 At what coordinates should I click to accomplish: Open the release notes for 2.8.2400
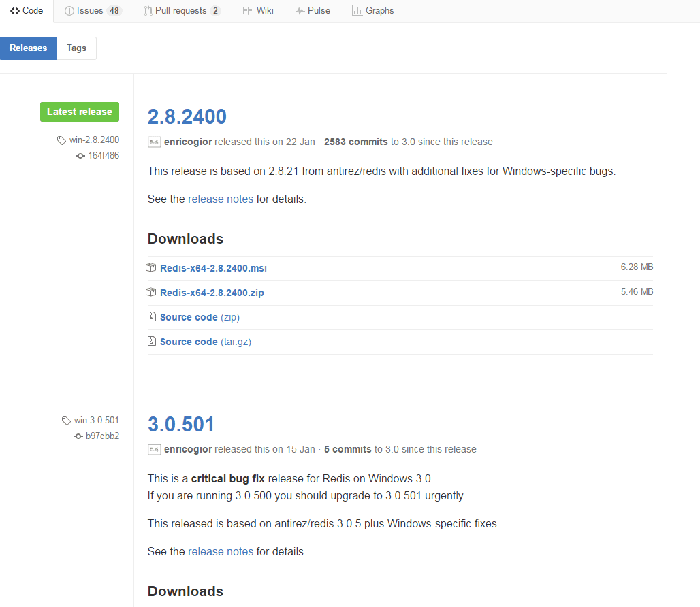point(220,199)
